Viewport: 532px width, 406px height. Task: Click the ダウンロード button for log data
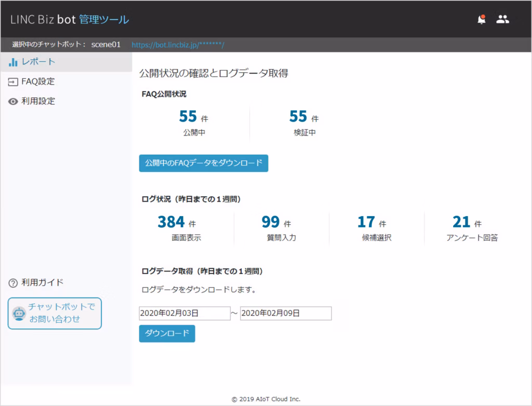click(x=167, y=333)
